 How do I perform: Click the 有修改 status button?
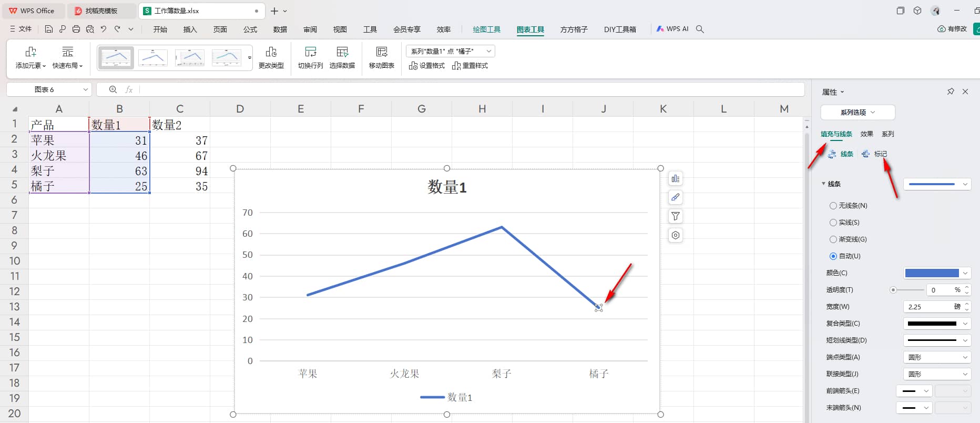[952, 29]
